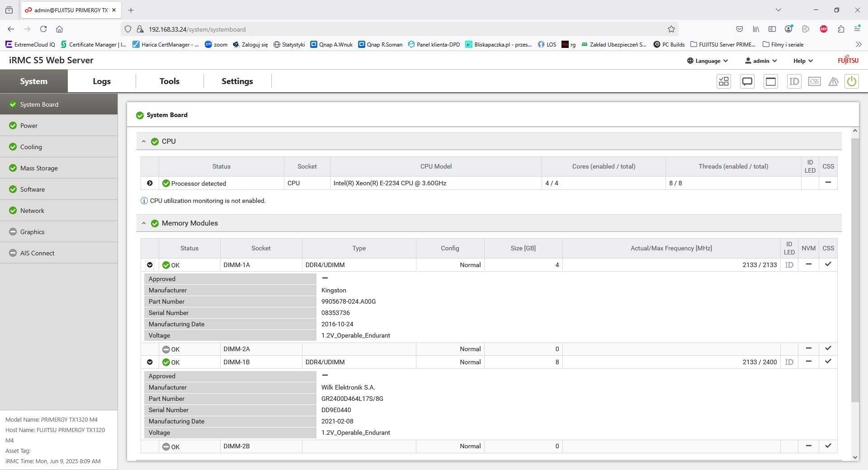The image size is (868, 470).
Task: Open the Language dropdown
Action: 708,61
